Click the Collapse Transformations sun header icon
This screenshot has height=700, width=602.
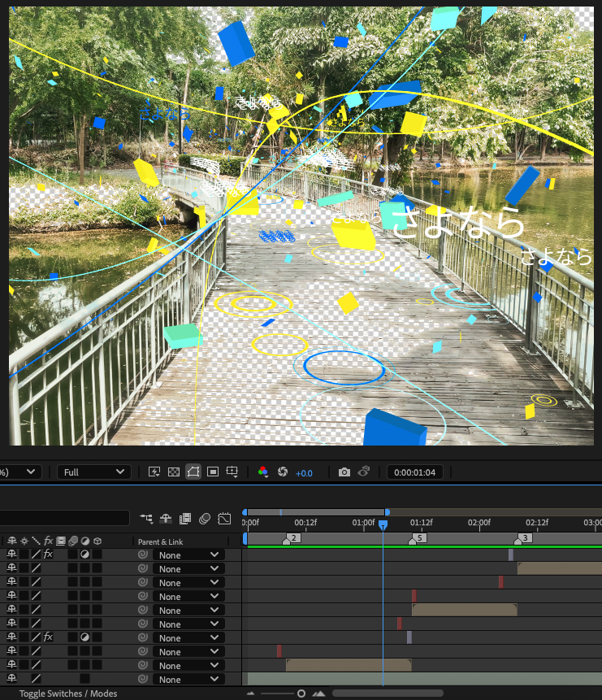tap(24, 541)
